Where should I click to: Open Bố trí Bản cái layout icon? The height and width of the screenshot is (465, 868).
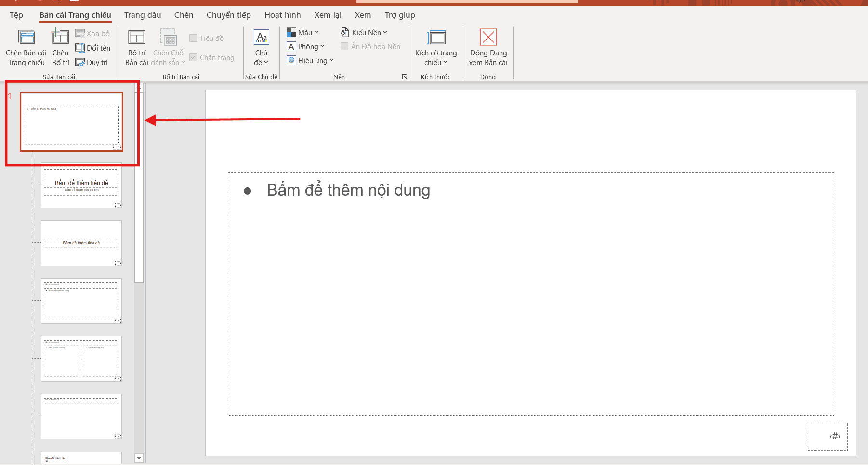tap(136, 38)
